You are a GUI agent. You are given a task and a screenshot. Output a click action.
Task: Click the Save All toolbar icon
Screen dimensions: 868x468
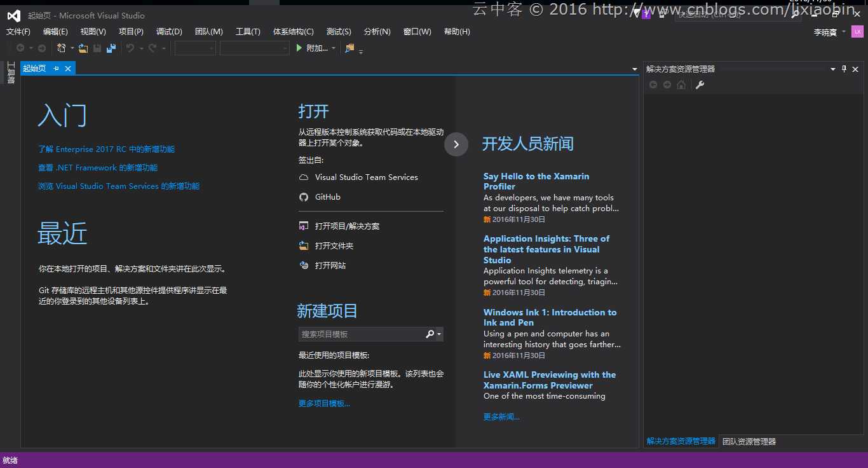pos(111,48)
